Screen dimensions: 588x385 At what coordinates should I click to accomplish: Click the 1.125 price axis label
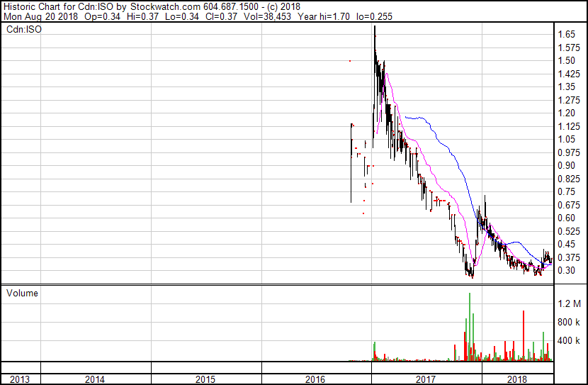click(569, 127)
